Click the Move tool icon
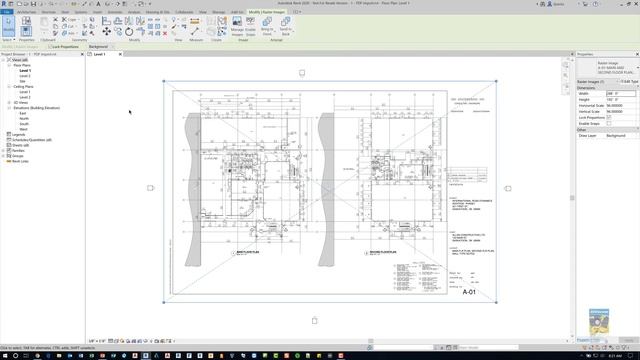 107,31
